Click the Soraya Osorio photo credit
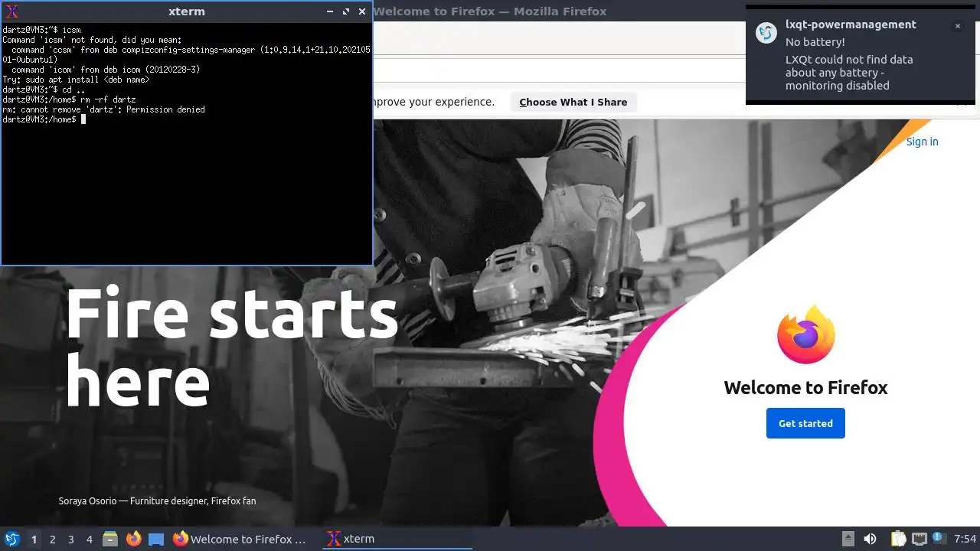 pyautogui.click(x=157, y=500)
